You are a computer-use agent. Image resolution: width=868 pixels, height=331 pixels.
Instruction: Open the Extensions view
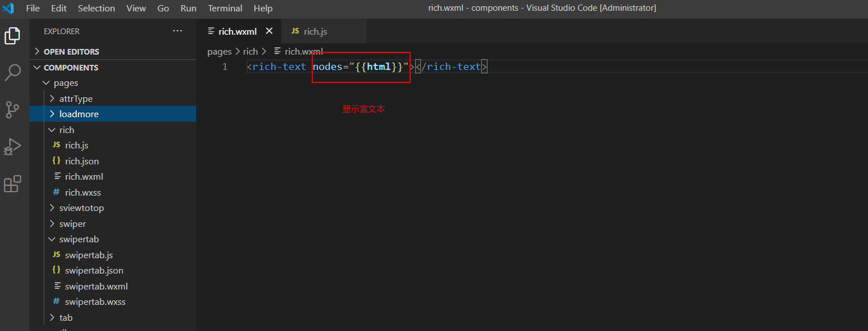13,184
